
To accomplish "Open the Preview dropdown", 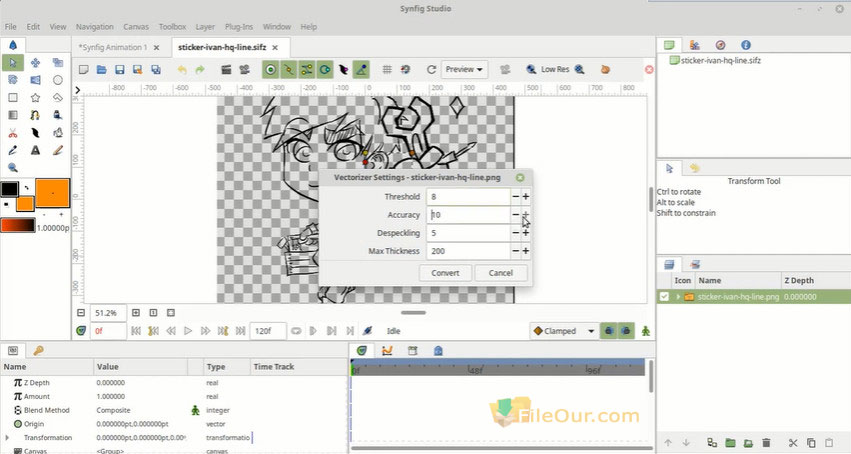I will pyautogui.click(x=464, y=69).
